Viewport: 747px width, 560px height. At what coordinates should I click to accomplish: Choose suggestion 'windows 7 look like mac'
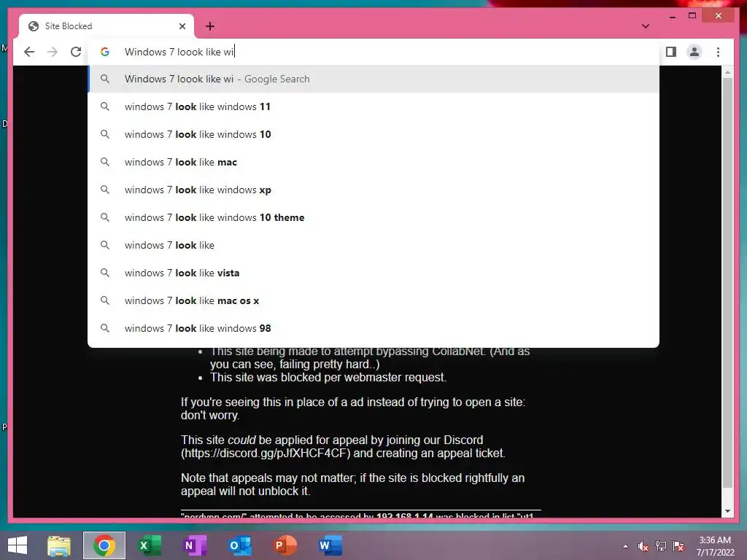(373, 162)
